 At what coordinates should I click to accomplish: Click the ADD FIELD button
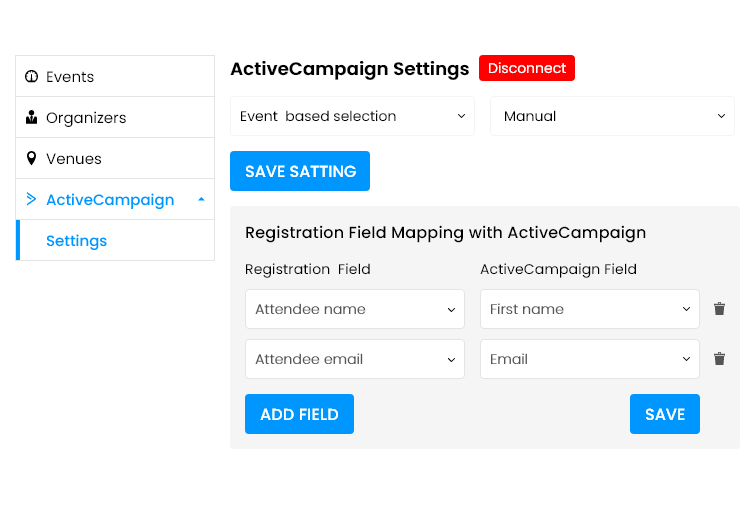pos(299,414)
